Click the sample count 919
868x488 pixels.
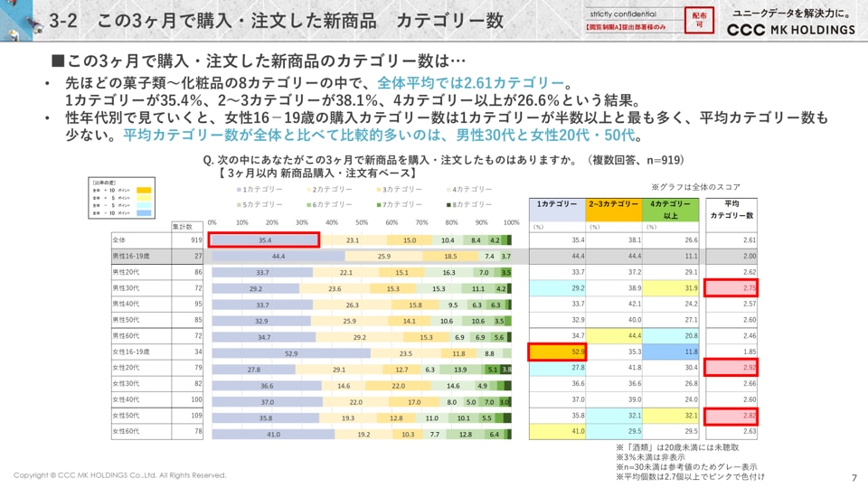pos(196,240)
